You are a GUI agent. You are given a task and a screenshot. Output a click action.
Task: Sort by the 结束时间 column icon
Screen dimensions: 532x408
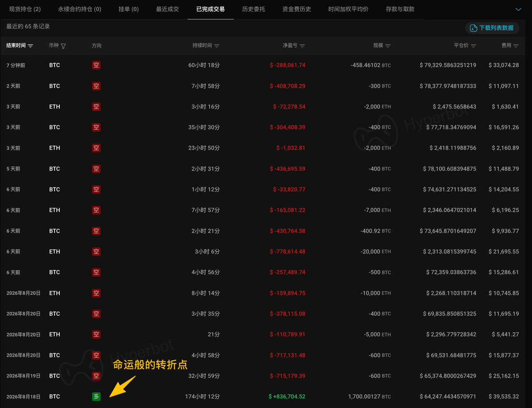[x=30, y=46]
